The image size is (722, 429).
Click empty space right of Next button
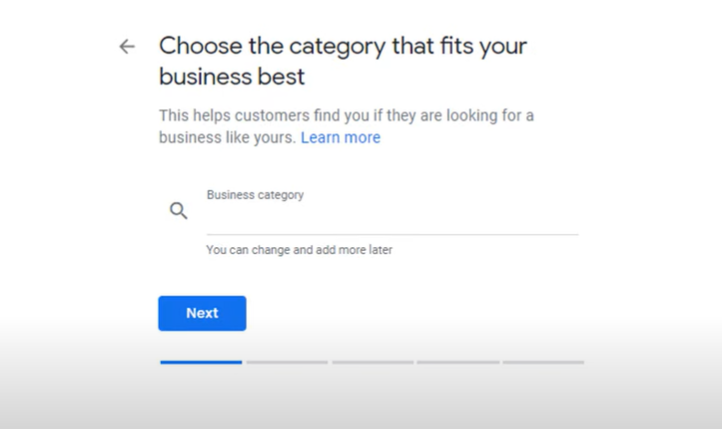pyautogui.click(x=420, y=313)
